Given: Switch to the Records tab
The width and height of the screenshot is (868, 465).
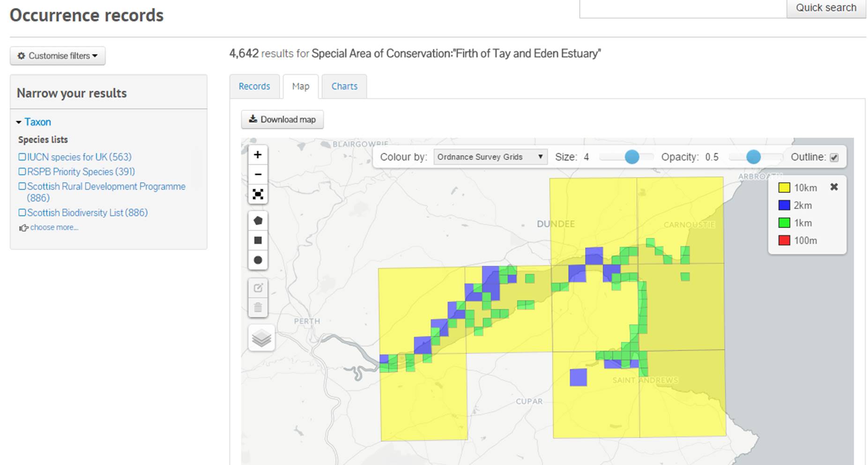Looking at the screenshot, I should tap(254, 86).
